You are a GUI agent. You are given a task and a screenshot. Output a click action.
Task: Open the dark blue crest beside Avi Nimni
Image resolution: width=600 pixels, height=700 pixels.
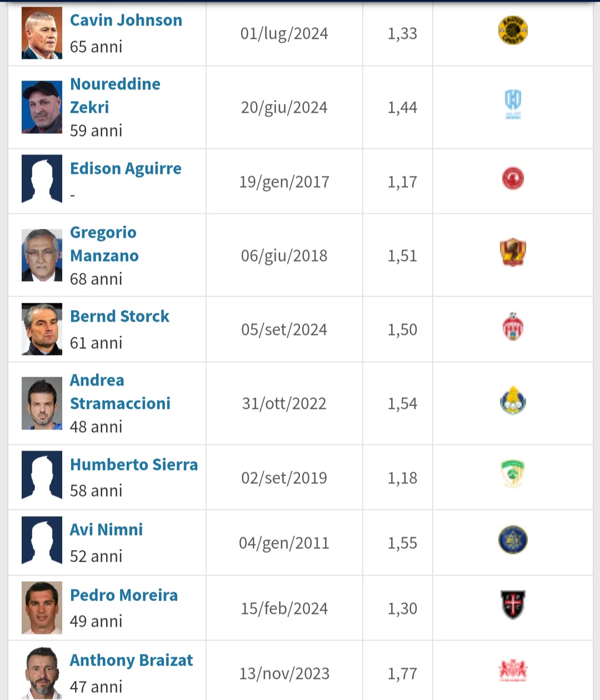(513, 540)
